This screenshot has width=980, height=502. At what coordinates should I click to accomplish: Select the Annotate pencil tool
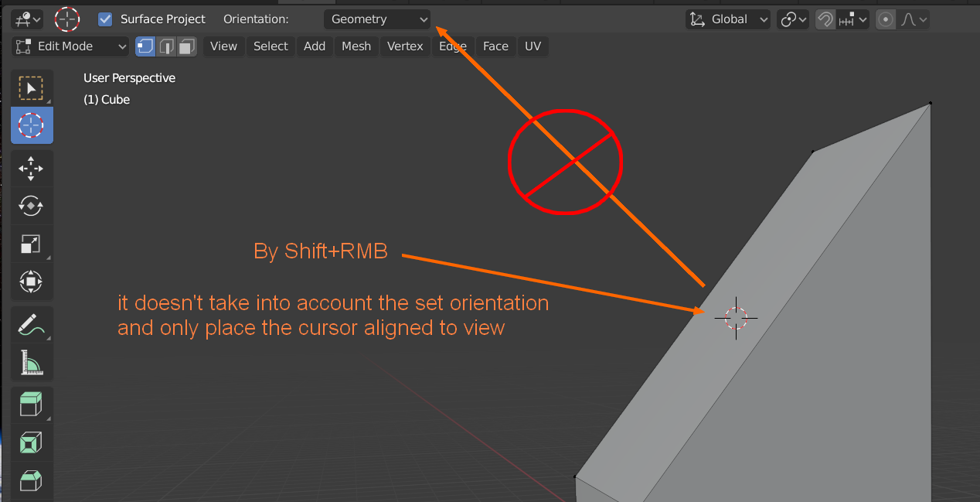32,325
